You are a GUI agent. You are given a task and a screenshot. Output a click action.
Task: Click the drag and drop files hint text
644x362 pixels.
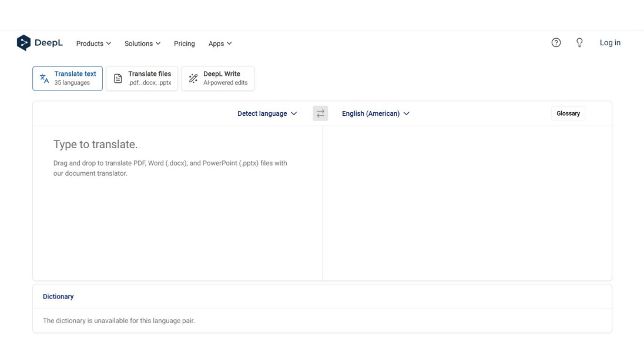[x=170, y=168]
